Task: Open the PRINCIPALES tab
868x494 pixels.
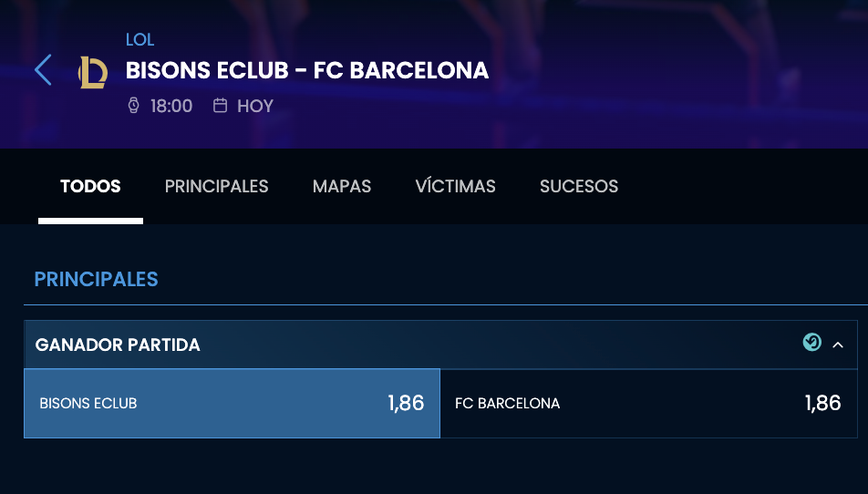Action: [x=216, y=186]
